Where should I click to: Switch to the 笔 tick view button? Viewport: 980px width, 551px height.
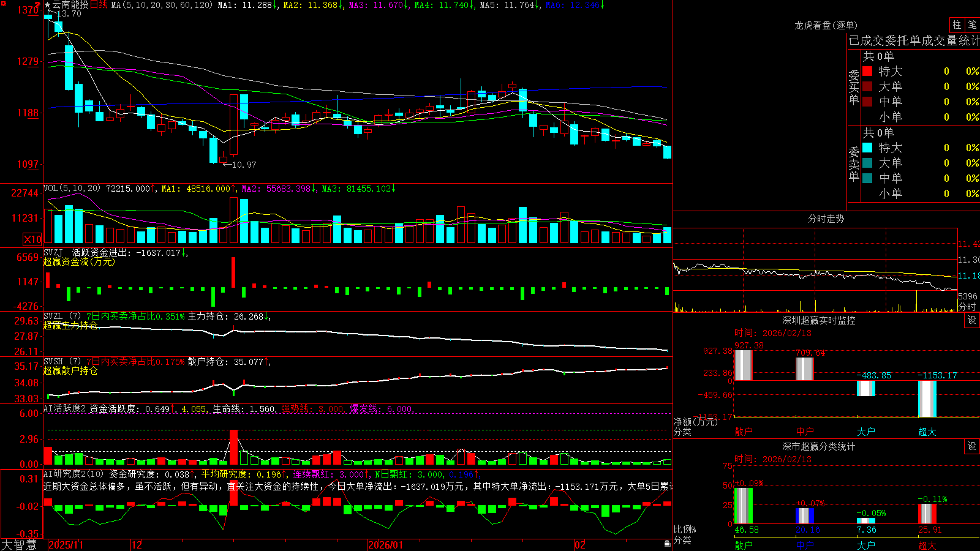(x=972, y=24)
